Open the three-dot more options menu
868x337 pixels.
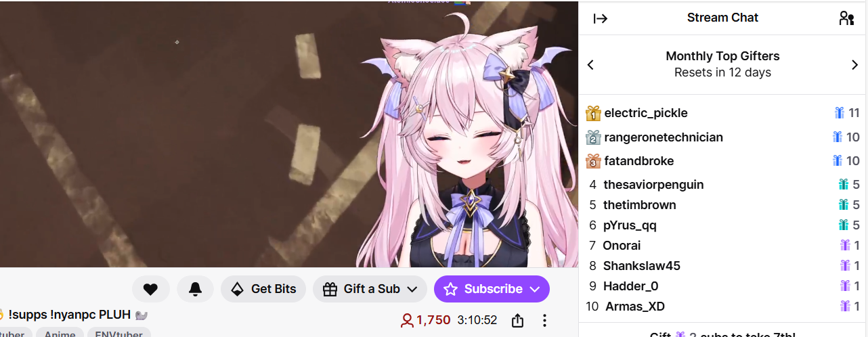[x=544, y=320]
